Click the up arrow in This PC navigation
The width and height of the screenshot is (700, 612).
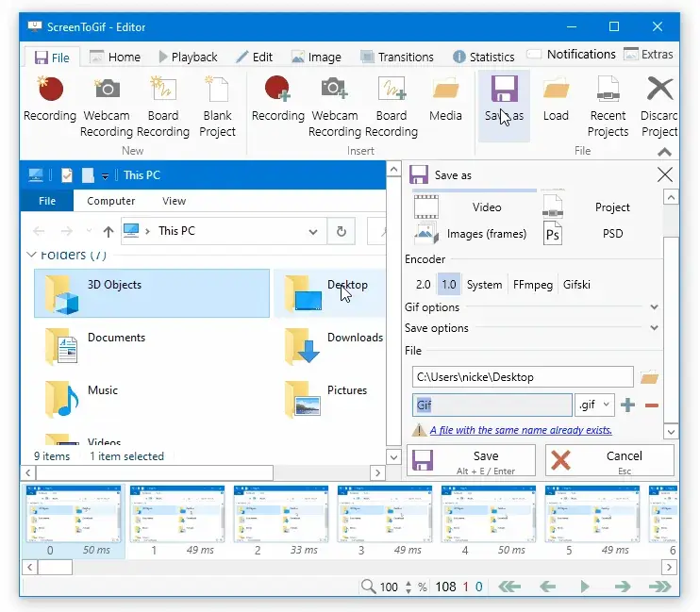coord(108,231)
